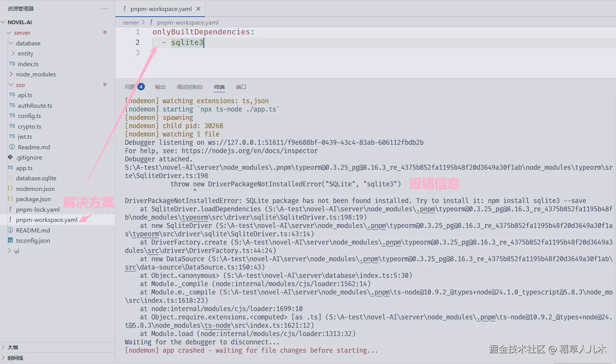Click the TS icon beside app.ts
616x364 pixels.
click(11, 168)
